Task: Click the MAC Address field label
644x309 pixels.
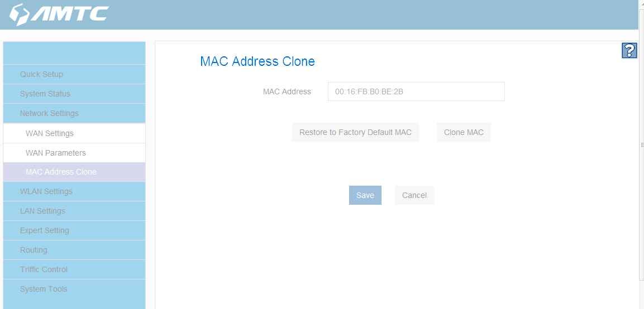Action: 287,91
